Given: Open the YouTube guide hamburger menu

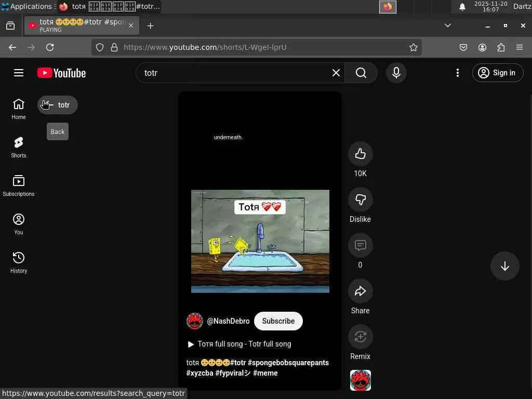Looking at the screenshot, I should [19, 73].
